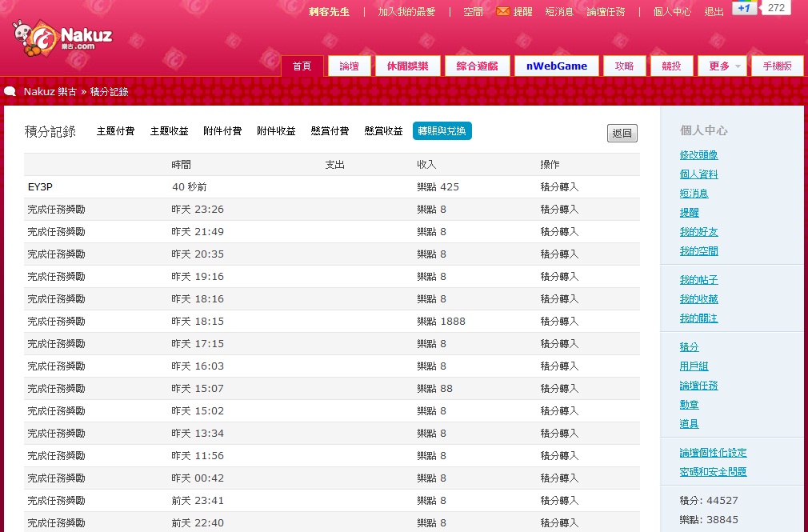Open 密碼和安全問題 in sidebar
This screenshot has width=808, height=532.
tap(713, 472)
